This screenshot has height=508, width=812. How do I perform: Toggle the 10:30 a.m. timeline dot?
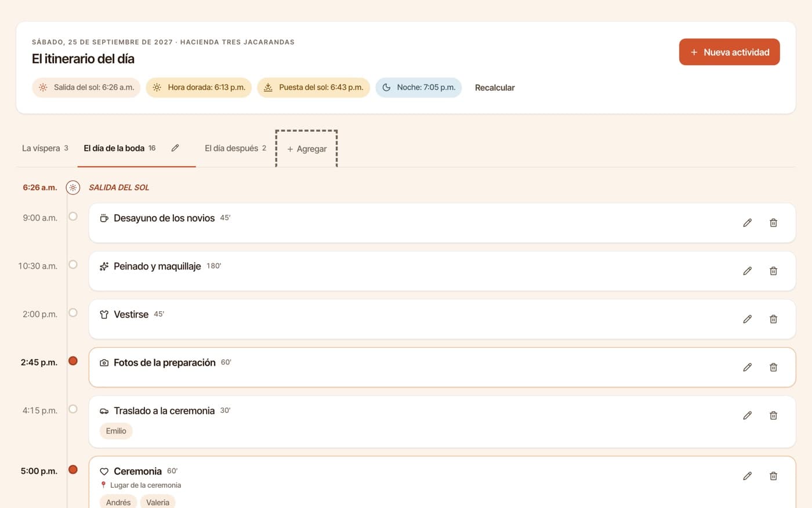73,265
